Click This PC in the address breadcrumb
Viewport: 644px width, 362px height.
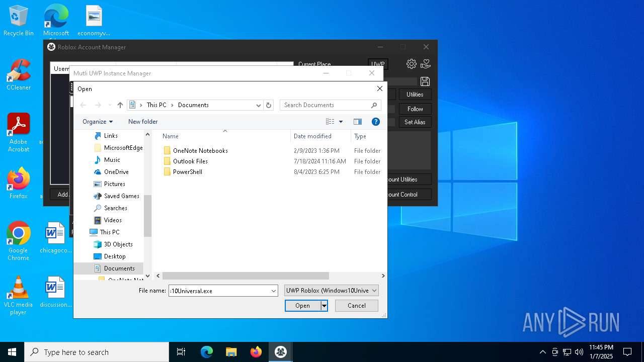[156, 105]
